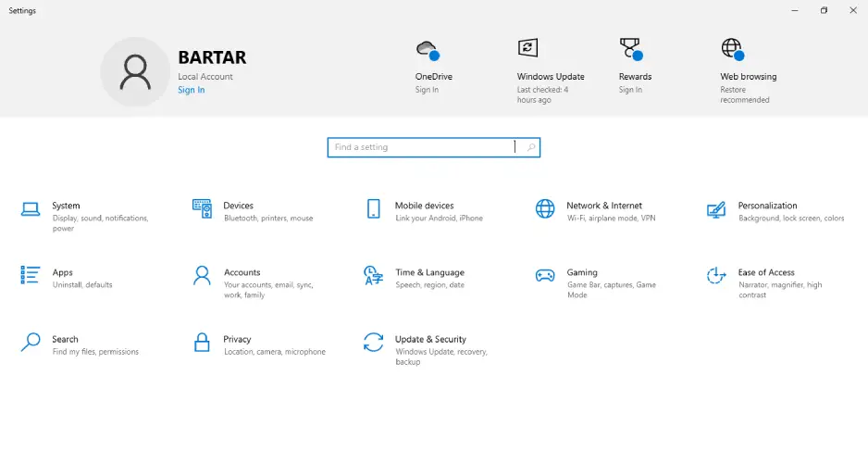Viewport: 868px width, 463px height.
Task: Open the Search magnifier category icon
Action: point(31,343)
